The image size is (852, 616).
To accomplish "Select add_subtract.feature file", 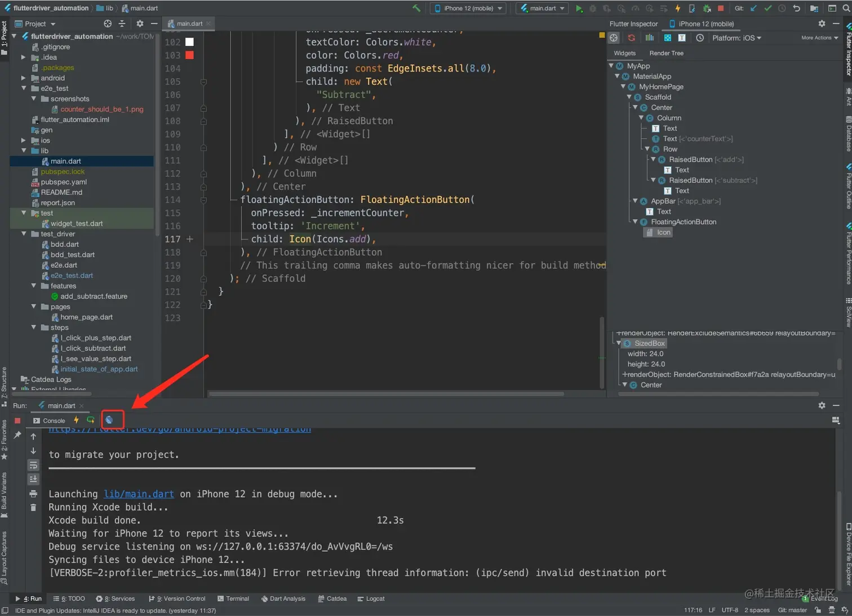I will click(x=94, y=296).
